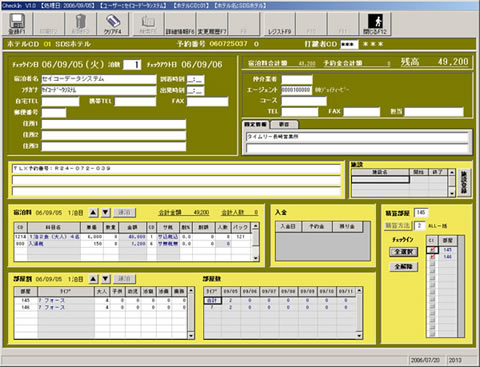Click the book search toolbar icon
Viewport: 480px width, 367px height.
point(148,24)
